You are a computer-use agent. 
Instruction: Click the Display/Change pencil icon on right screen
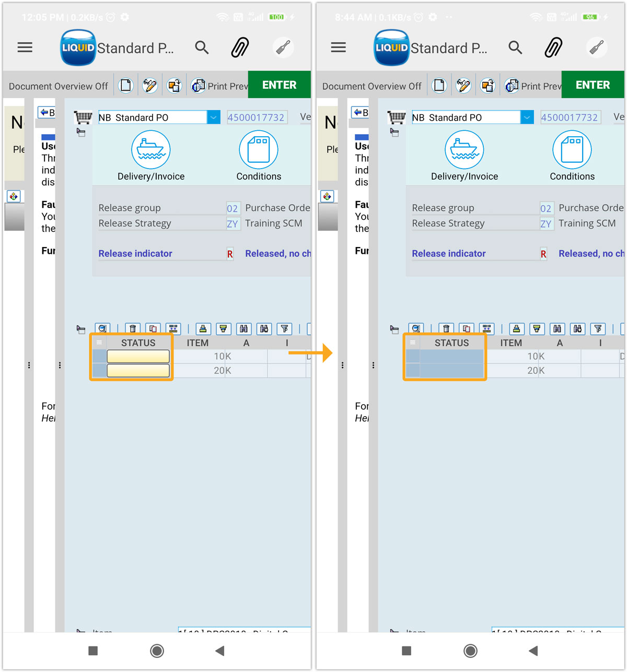pyautogui.click(x=463, y=86)
